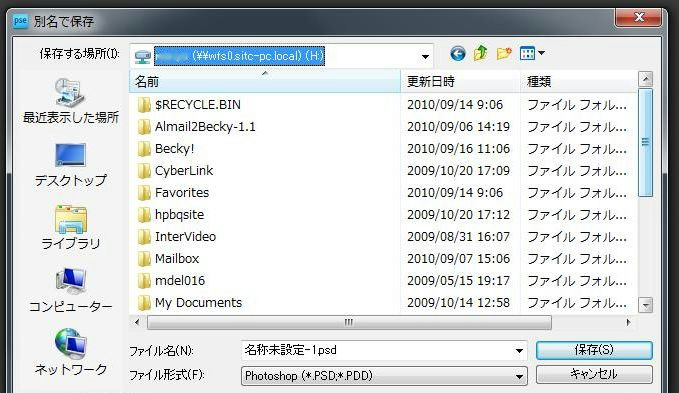Close the 別名で保存 dialog
The image size is (679, 393).
(639, 17)
